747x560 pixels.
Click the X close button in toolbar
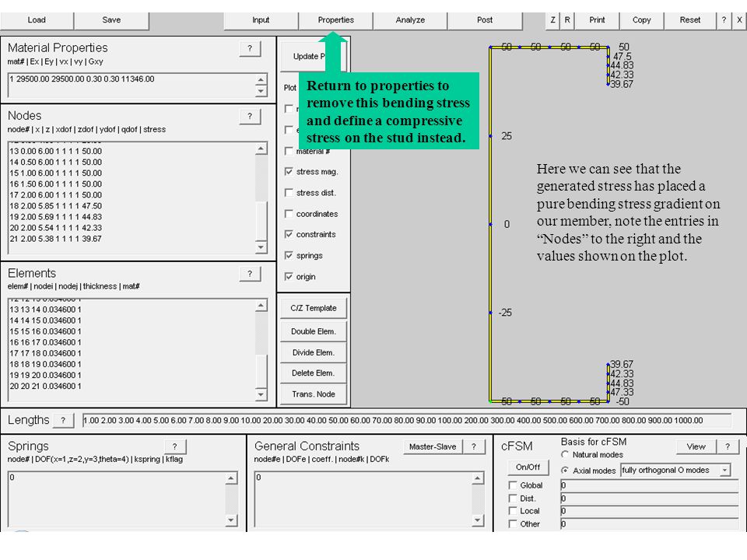pos(739,20)
